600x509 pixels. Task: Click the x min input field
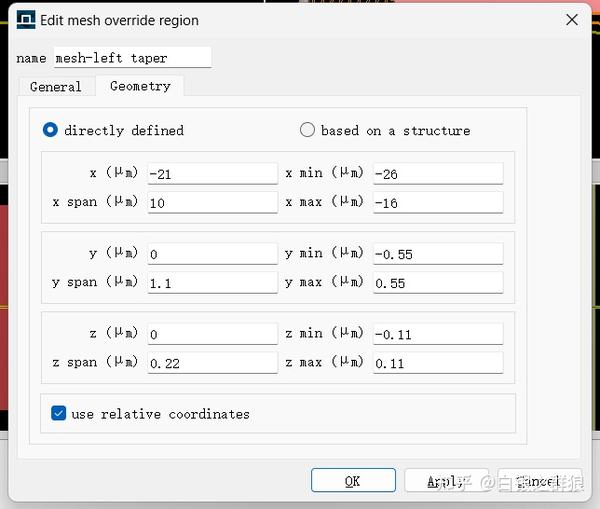pyautogui.click(x=437, y=174)
